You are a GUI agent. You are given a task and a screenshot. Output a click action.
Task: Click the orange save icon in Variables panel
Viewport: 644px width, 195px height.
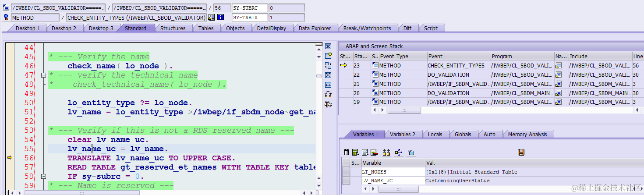point(521,152)
